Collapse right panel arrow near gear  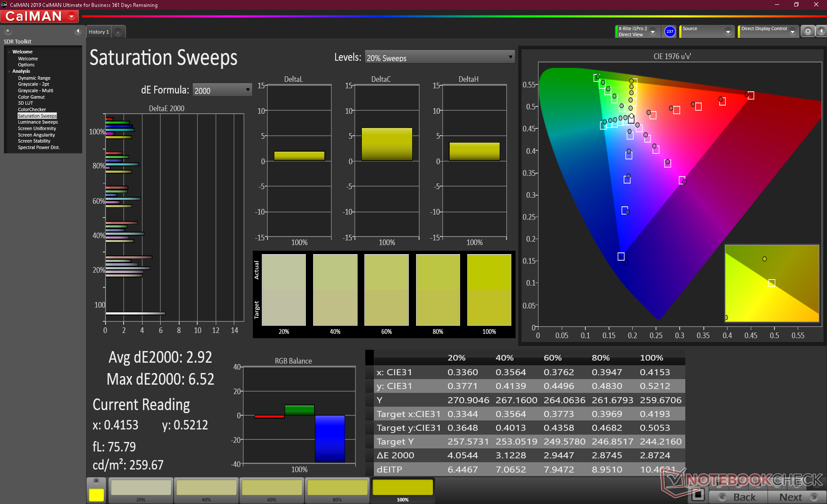pos(821,31)
